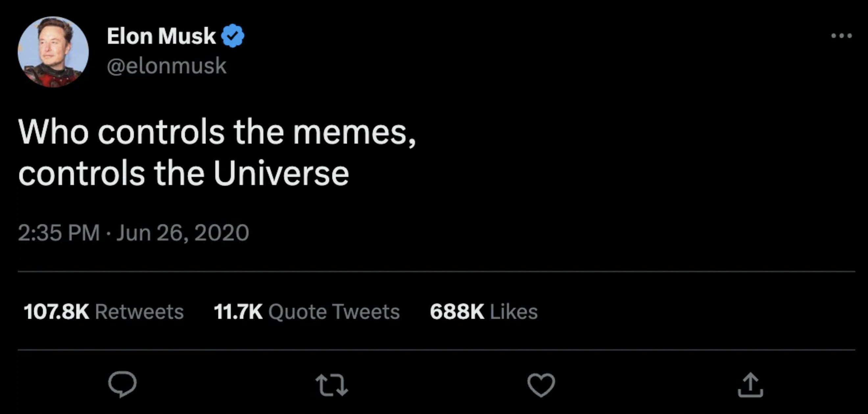
Task: Click the Elon Musk display name
Action: tap(161, 36)
